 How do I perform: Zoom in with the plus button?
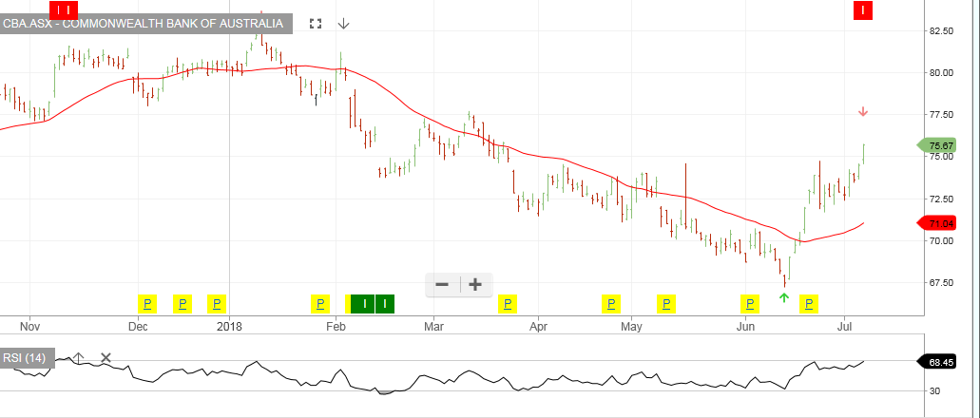pos(475,285)
